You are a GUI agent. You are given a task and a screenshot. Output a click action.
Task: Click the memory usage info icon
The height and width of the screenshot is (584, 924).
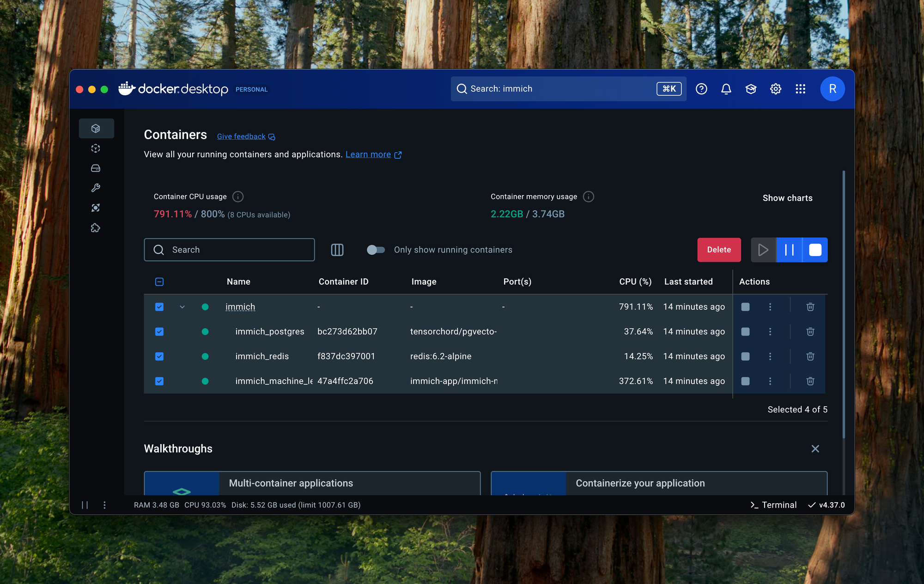tap(589, 197)
